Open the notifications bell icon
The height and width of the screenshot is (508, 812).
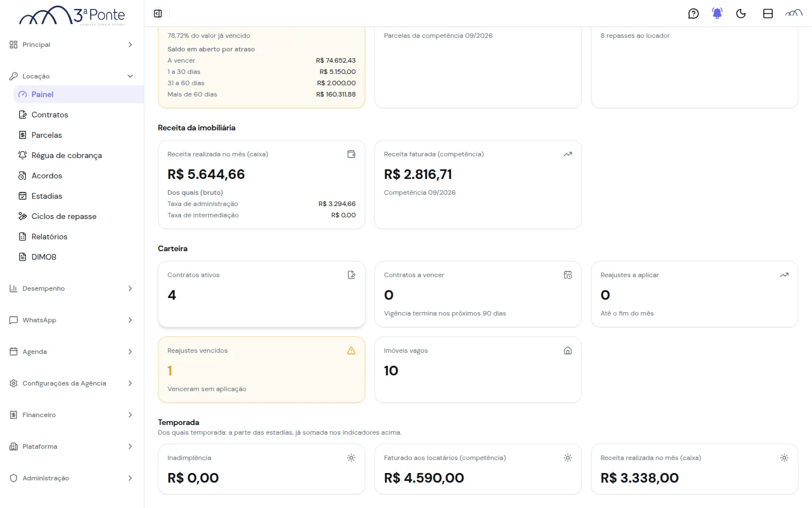click(x=717, y=14)
